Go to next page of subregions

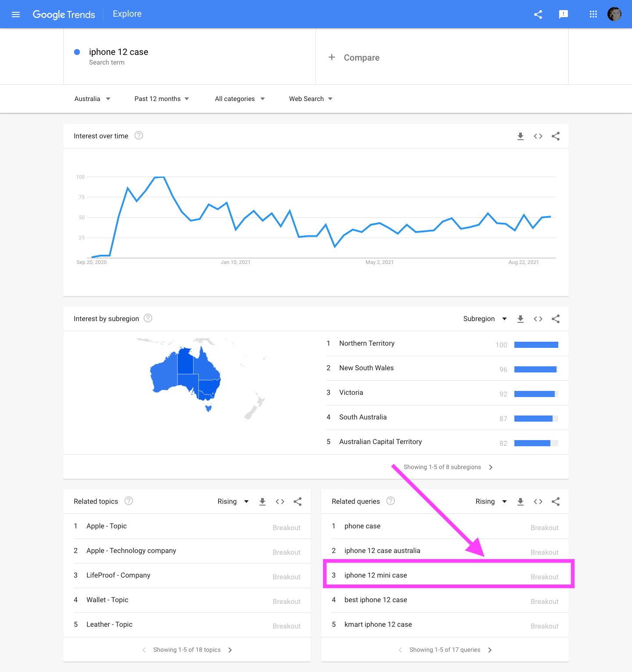[x=491, y=467]
